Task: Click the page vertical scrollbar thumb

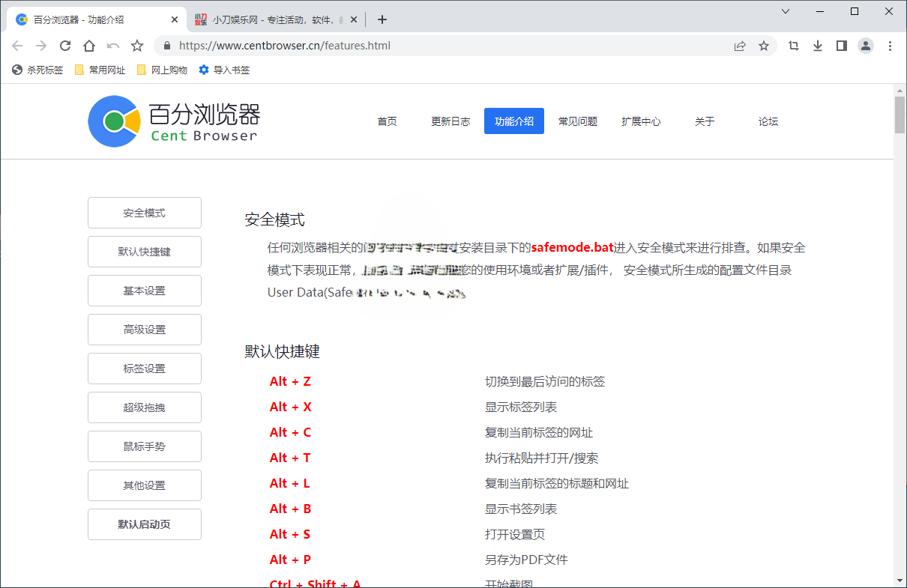Action: coord(900,115)
